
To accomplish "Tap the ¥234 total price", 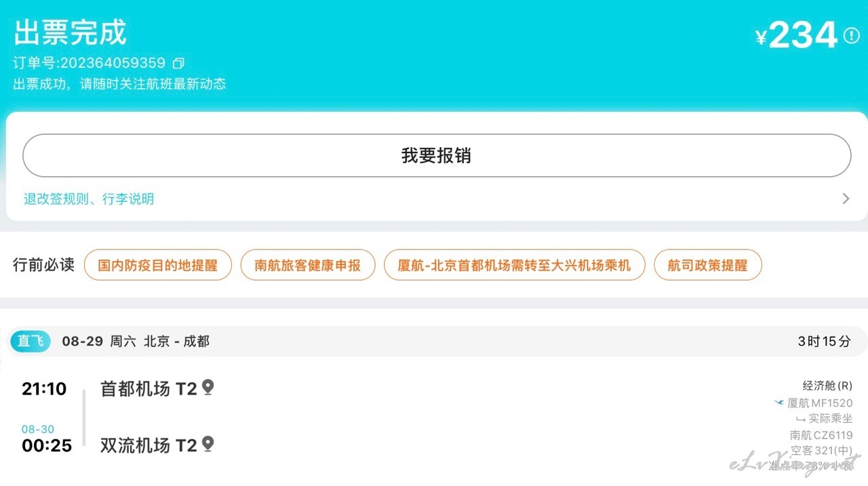I will point(797,35).
